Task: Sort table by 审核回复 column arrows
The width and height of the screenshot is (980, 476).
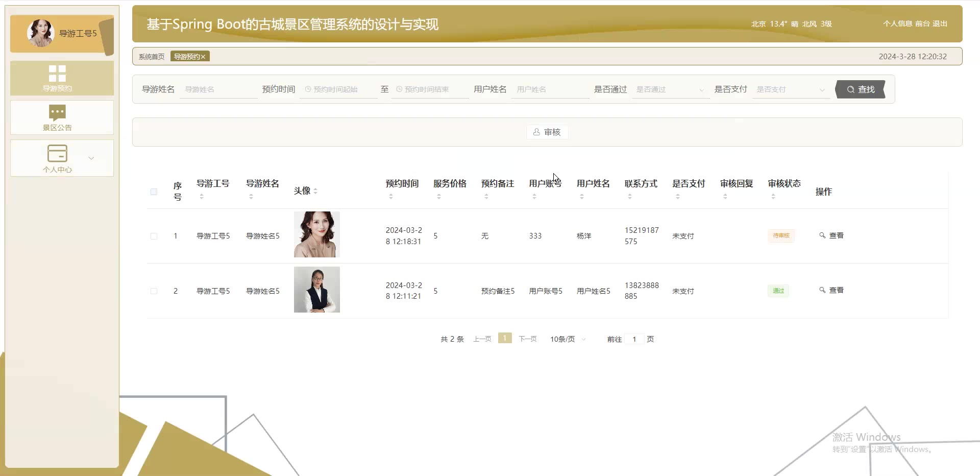Action: pyautogui.click(x=725, y=196)
